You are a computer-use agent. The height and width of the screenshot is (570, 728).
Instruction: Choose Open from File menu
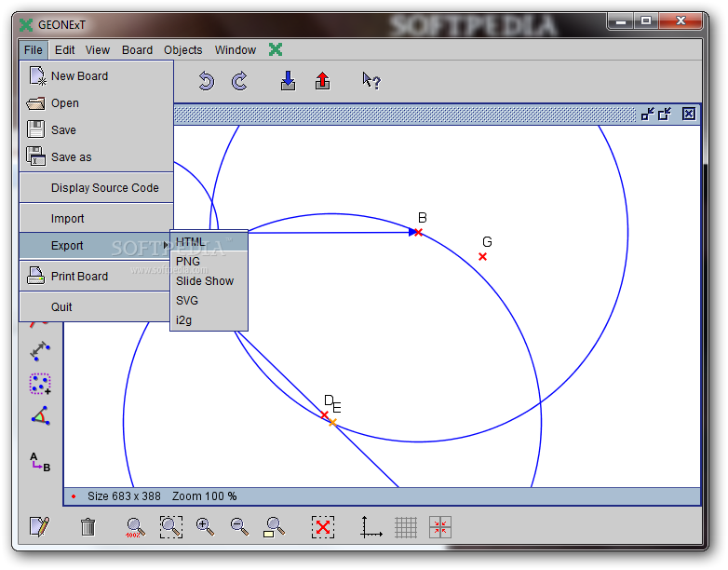tap(97, 103)
